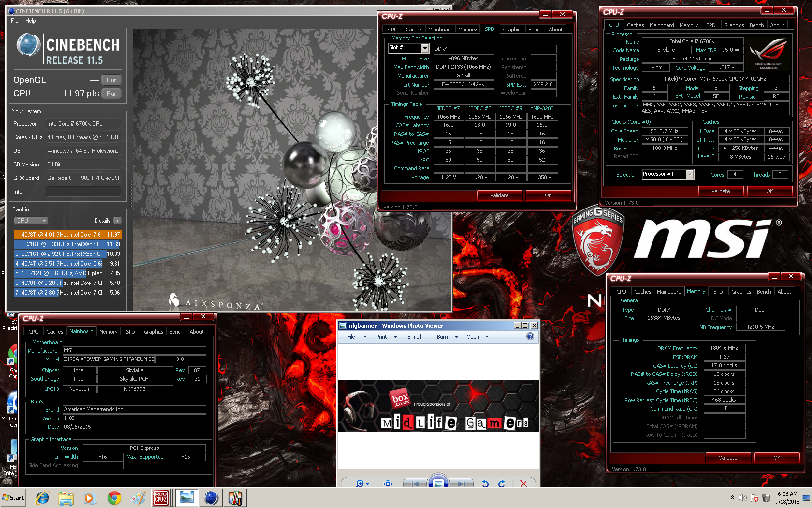This screenshot has width=812, height=508.
Task: Switch to Cinebench taskbar icon
Action: click(211, 497)
